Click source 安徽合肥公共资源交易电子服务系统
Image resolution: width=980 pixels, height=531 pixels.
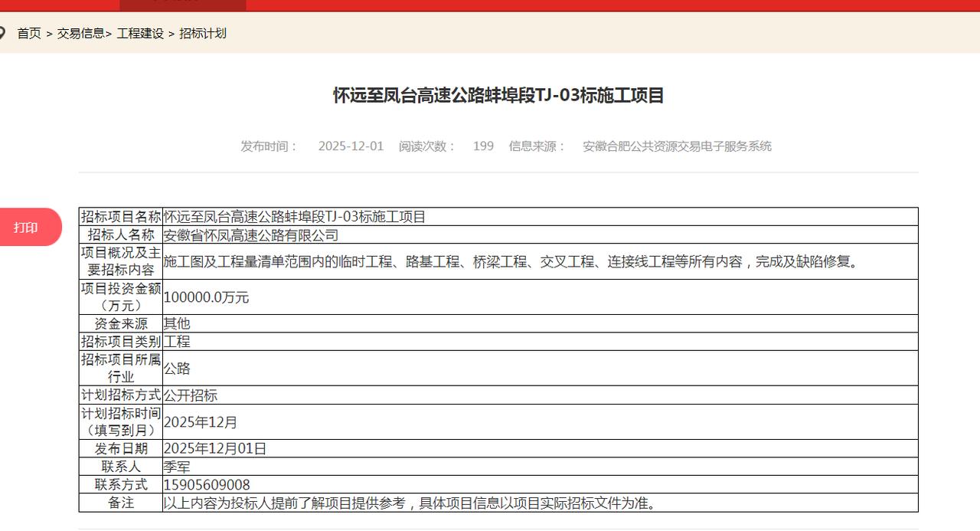coord(677,146)
